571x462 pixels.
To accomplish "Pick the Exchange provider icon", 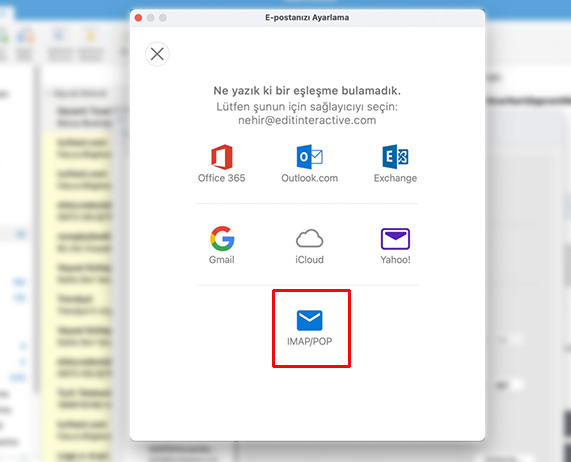I will pyautogui.click(x=395, y=157).
